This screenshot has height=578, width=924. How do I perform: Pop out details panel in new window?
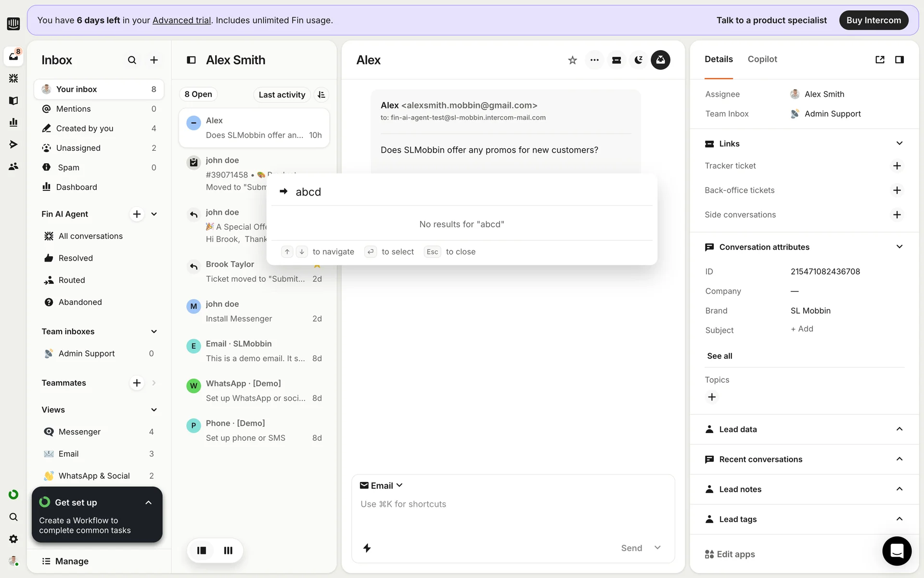point(880,60)
